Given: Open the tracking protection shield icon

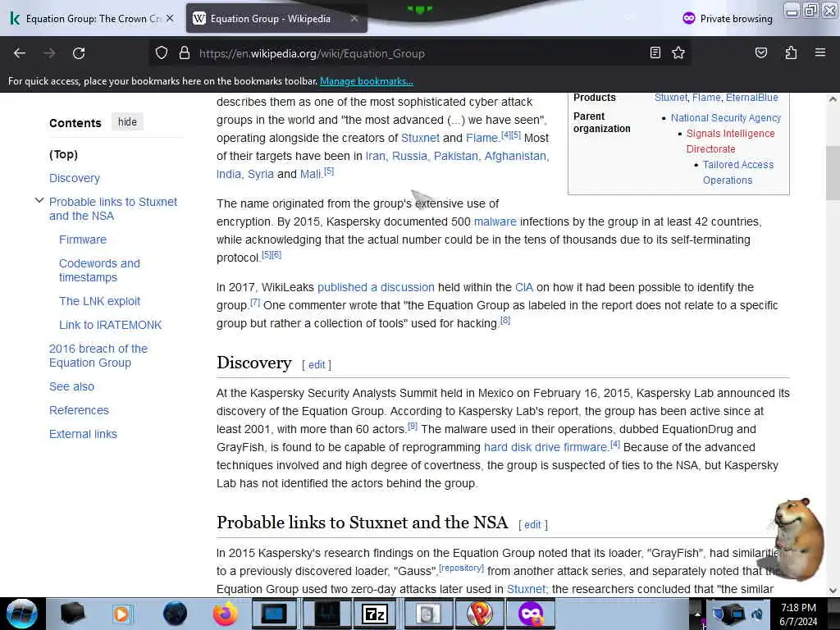Looking at the screenshot, I should (x=162, y=53).
